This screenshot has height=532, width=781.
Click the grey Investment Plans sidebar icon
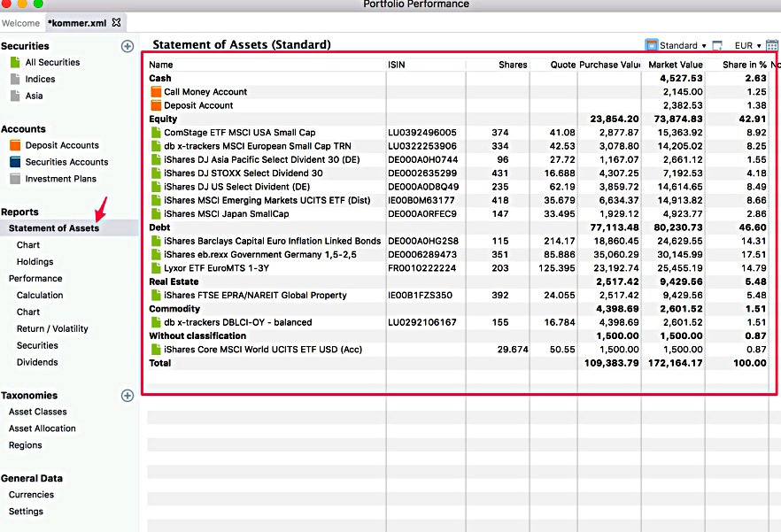pos(15,178)
